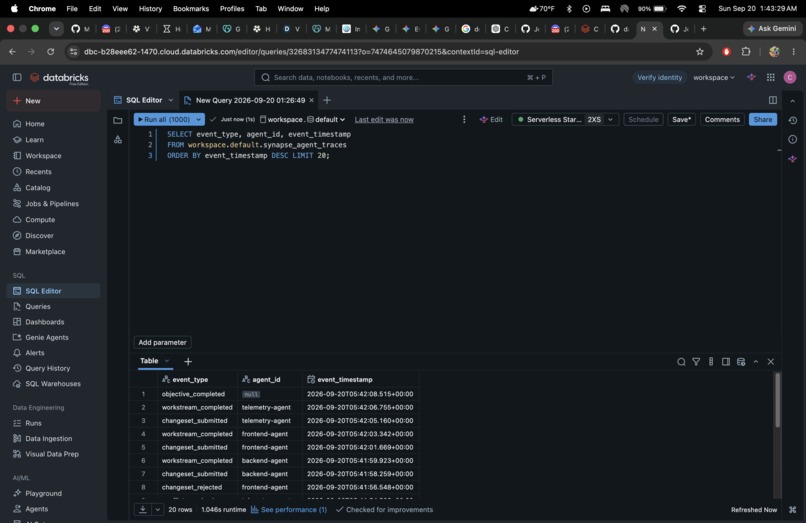Collapse the top right rail chevron
The image size is (806, 523).
pos(793,101)
